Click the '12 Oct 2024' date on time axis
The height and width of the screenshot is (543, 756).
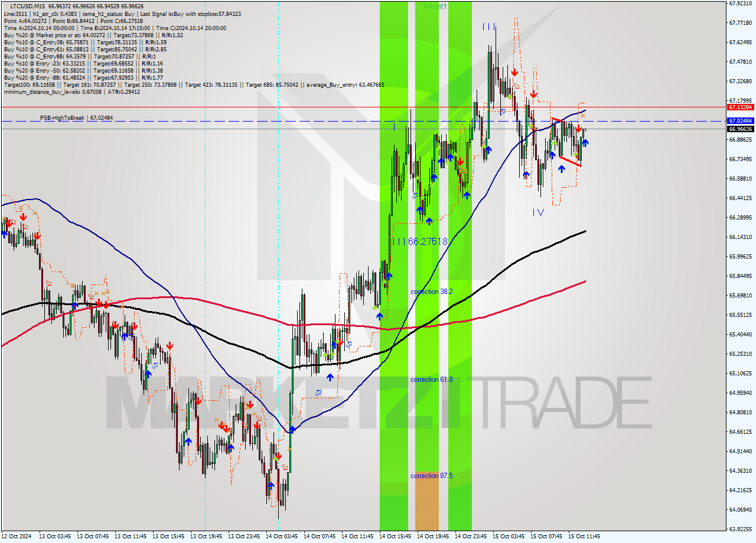click(18, 537)
